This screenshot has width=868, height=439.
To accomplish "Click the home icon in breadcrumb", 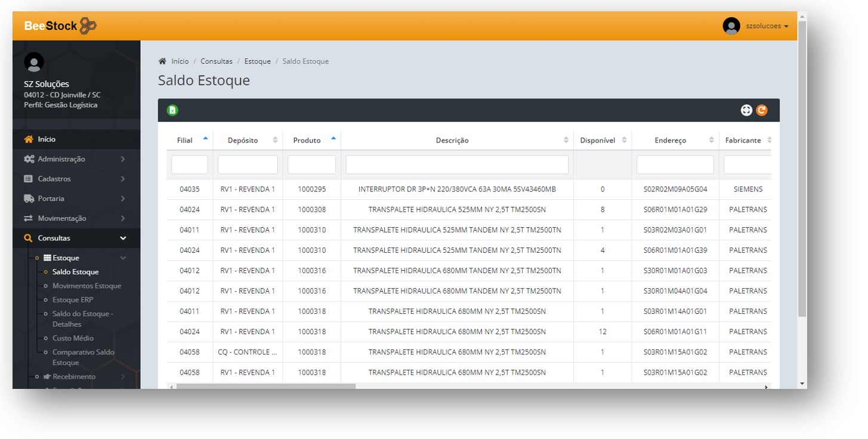I will (162, 61).
